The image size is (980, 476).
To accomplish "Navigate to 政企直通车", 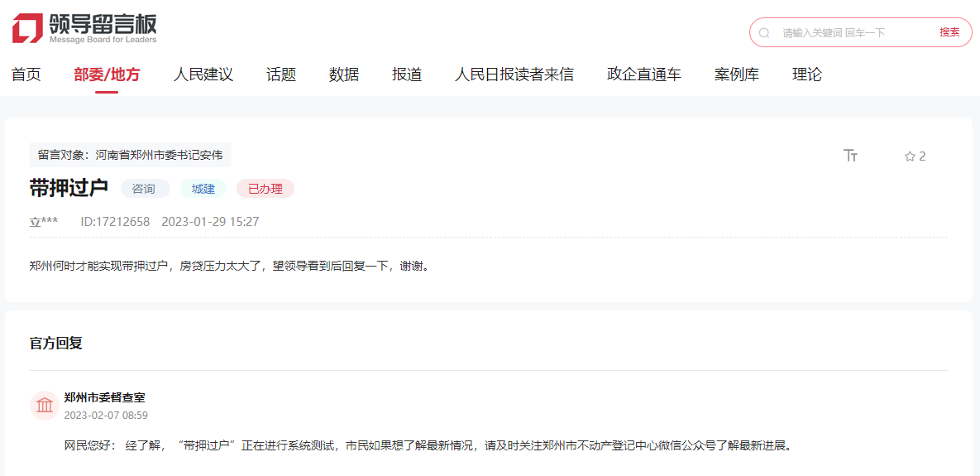I will [x=644, y=75].
